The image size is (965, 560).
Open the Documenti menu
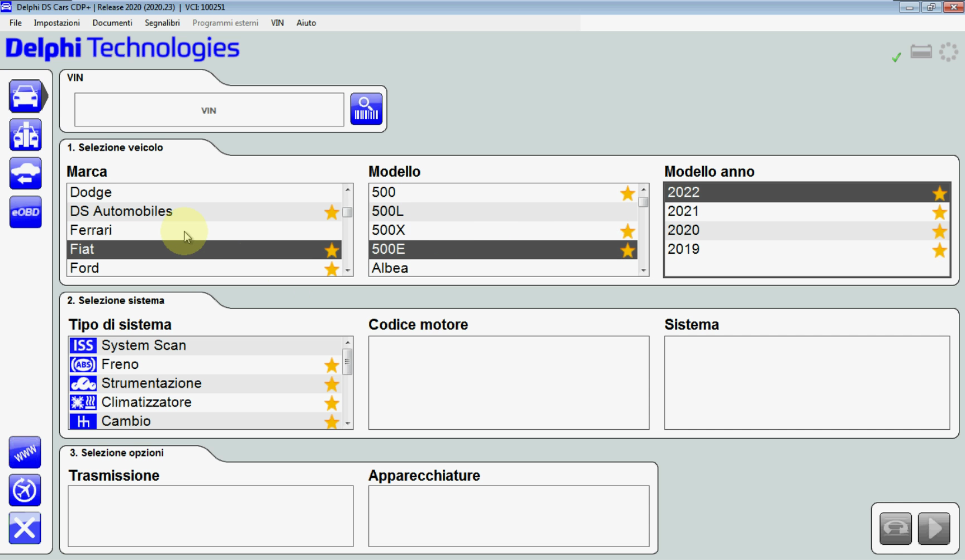112,23
